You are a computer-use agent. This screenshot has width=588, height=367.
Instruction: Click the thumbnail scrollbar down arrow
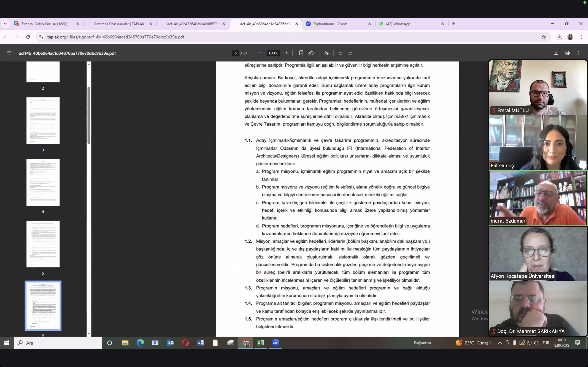coord(89,334)
